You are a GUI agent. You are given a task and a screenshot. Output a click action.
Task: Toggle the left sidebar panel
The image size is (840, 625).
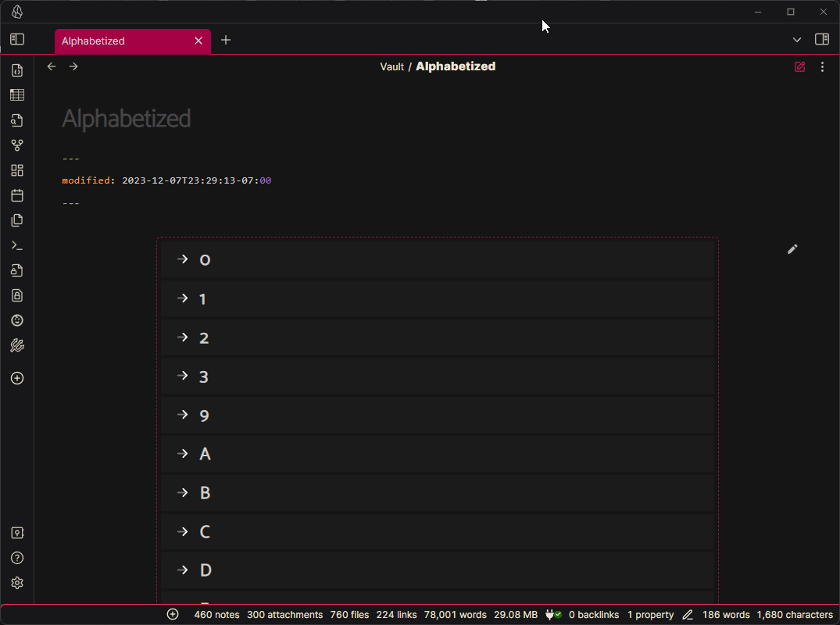[17, 39]
